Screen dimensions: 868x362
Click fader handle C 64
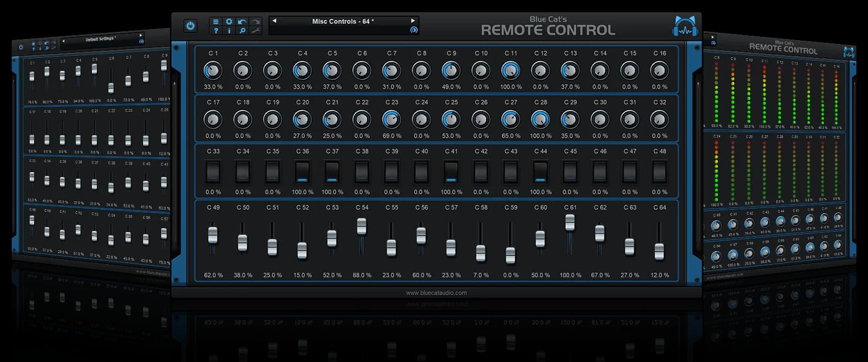tap(659, 251)
